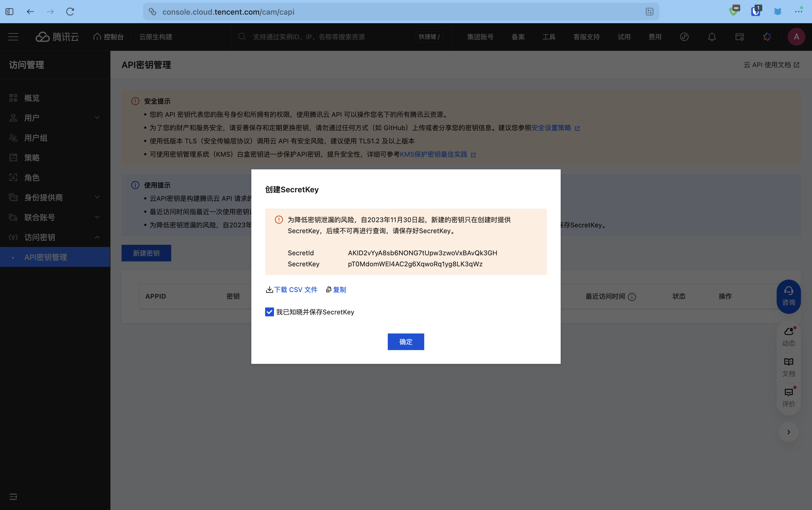Click the 确定 confirm button
Viewport: 812px width, 510px height.
(406, 342)
